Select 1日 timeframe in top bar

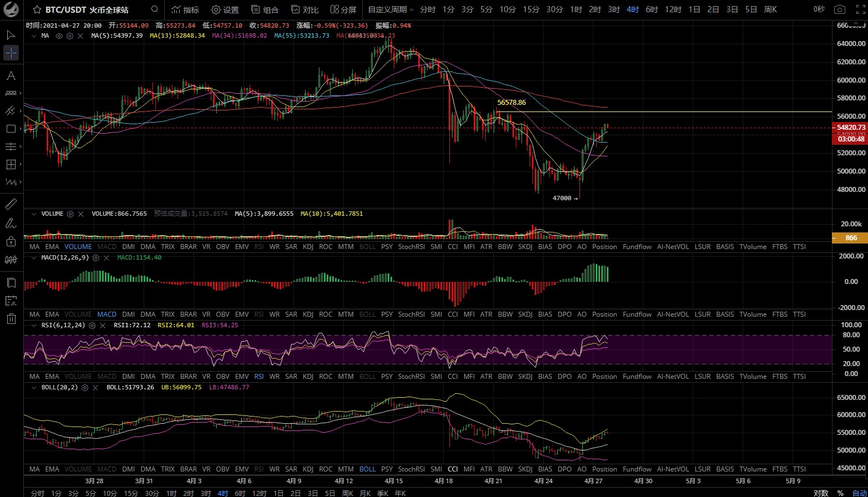point(694,9)
